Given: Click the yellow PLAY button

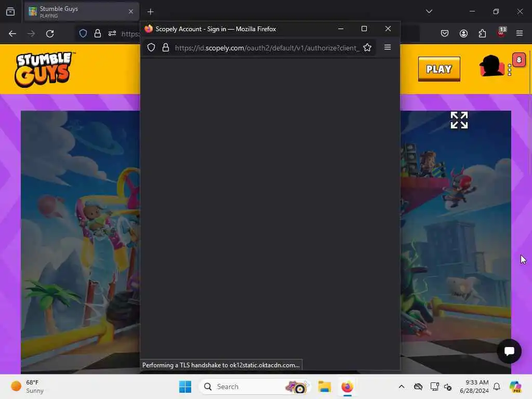Looking at the screenshot, I should (x=439, y=69).
